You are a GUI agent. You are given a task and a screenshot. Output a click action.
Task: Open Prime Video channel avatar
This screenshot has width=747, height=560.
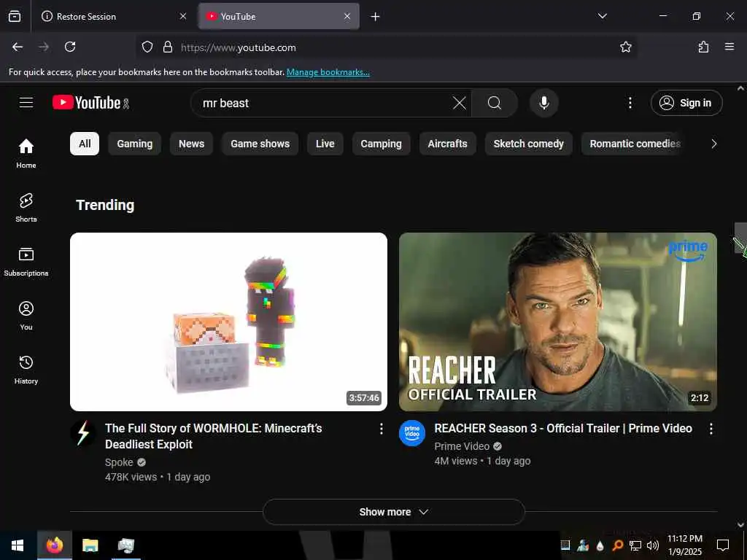click(x=412, y=433)
